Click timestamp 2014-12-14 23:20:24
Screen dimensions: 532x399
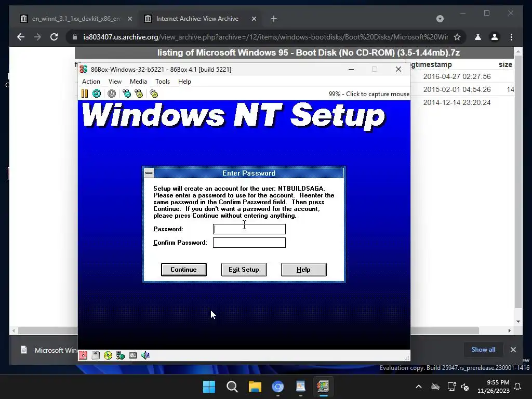(457, 102)
